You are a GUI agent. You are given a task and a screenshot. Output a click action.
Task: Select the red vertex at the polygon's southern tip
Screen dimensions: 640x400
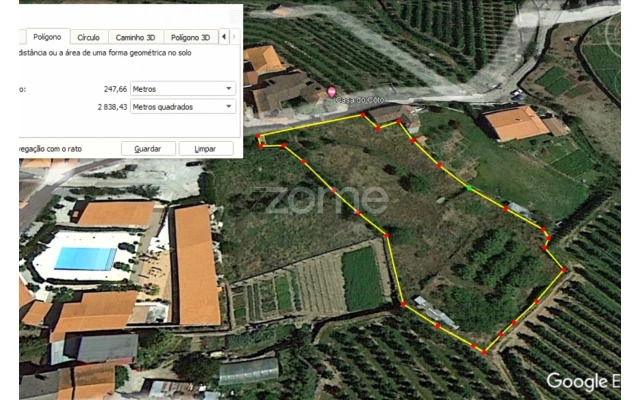tap(484, 352)
